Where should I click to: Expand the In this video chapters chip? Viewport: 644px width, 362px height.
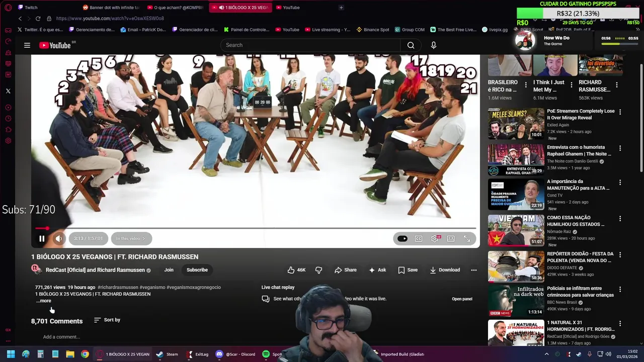click(130, 238)
